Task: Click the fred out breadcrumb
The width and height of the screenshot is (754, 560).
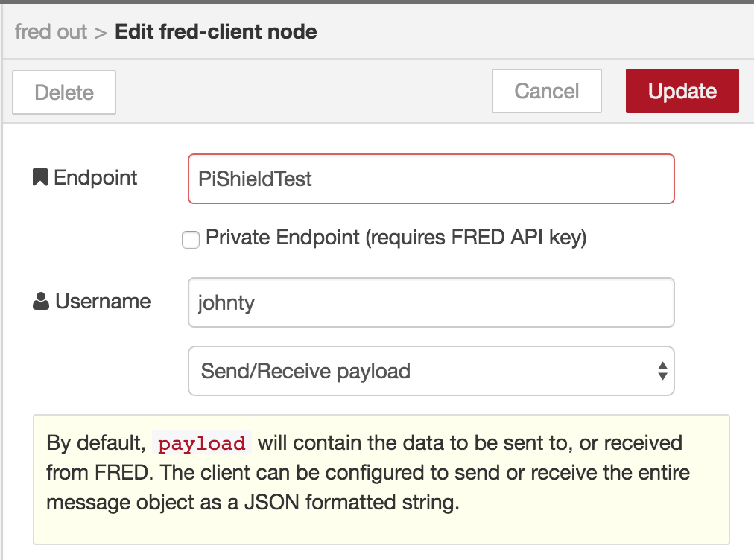Action: click(x=51, y=31)
